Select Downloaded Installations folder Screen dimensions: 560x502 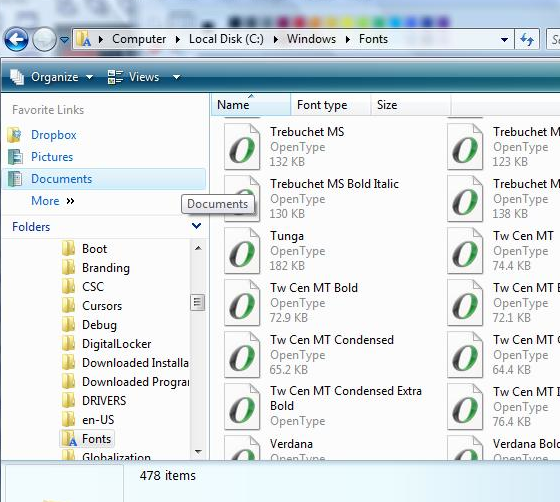click(x=135, y=363)
